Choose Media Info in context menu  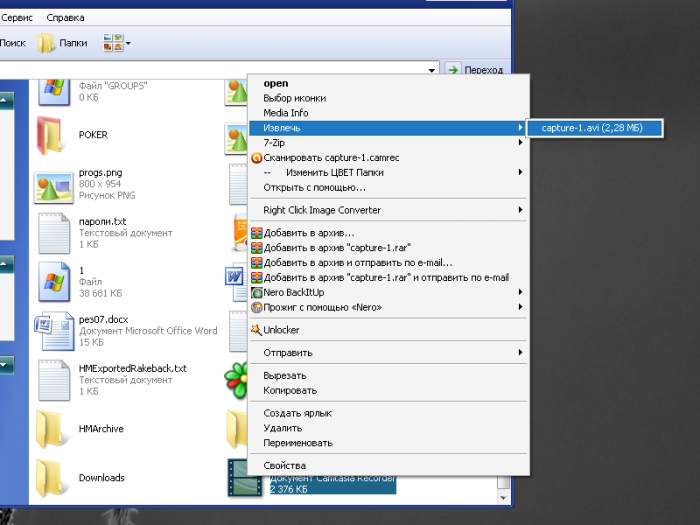pos(388,113)
